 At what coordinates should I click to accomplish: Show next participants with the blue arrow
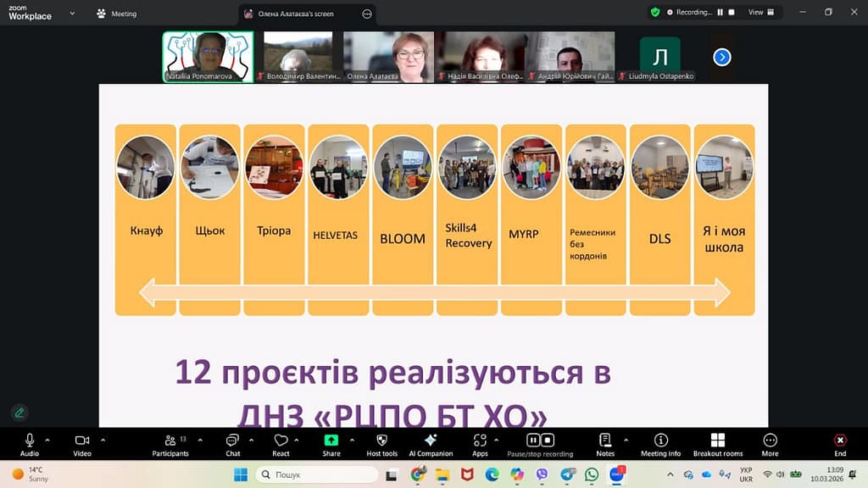(721, 57)
